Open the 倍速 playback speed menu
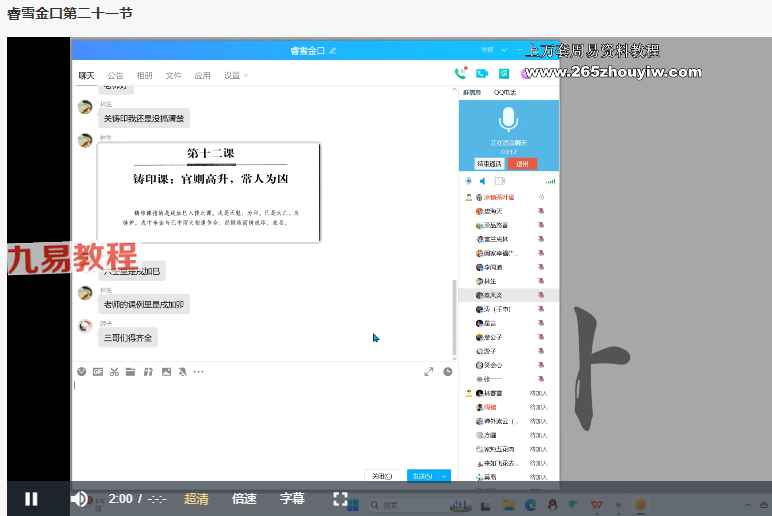This screenshot has width=772, height=516. click(244, 499)
